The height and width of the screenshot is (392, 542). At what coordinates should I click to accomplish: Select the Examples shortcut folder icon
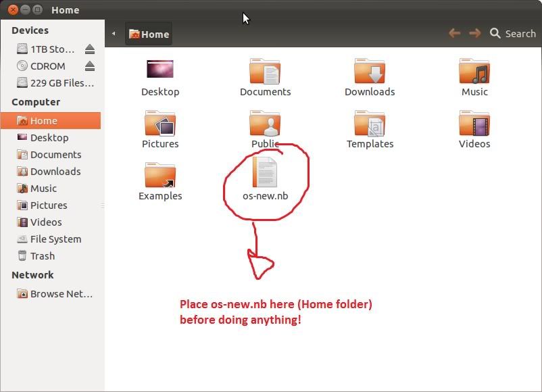point(160,175)
